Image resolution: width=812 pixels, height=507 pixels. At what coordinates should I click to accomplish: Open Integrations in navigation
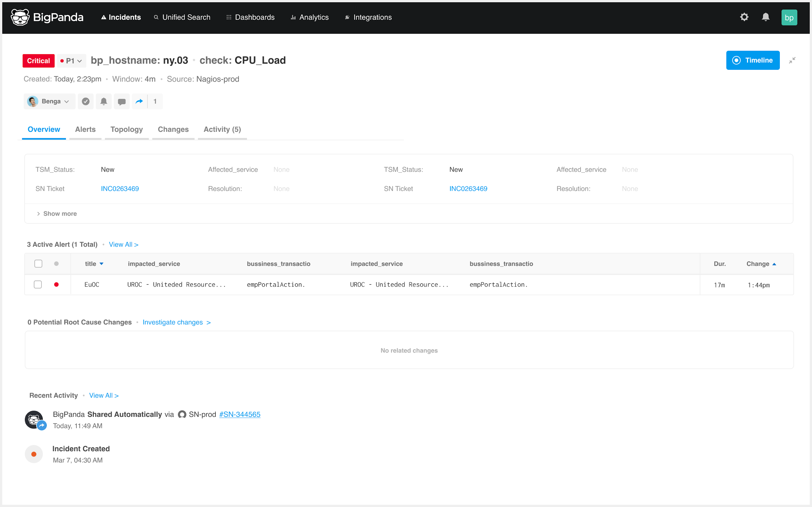(x=368, y=17)
